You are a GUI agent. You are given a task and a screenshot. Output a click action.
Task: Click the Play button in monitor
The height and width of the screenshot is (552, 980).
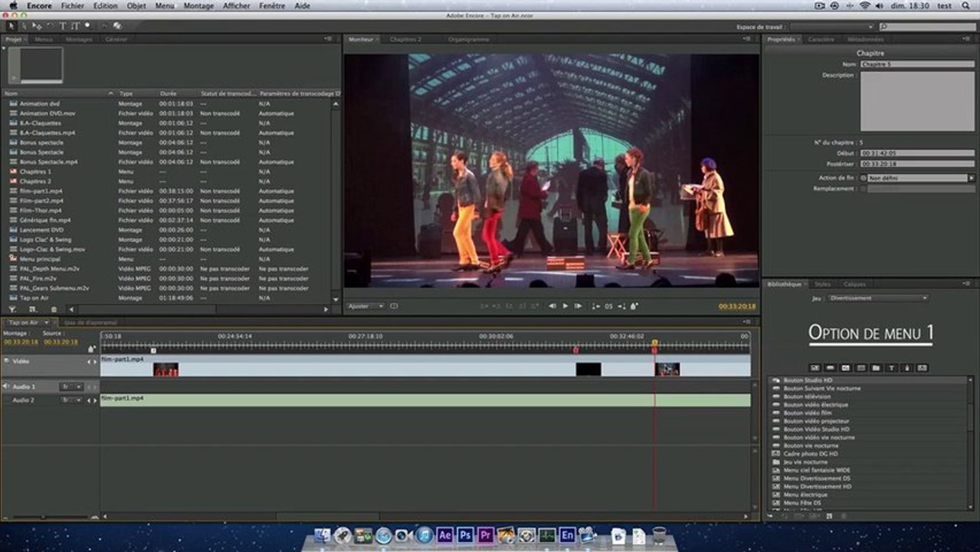coord(565,306)
